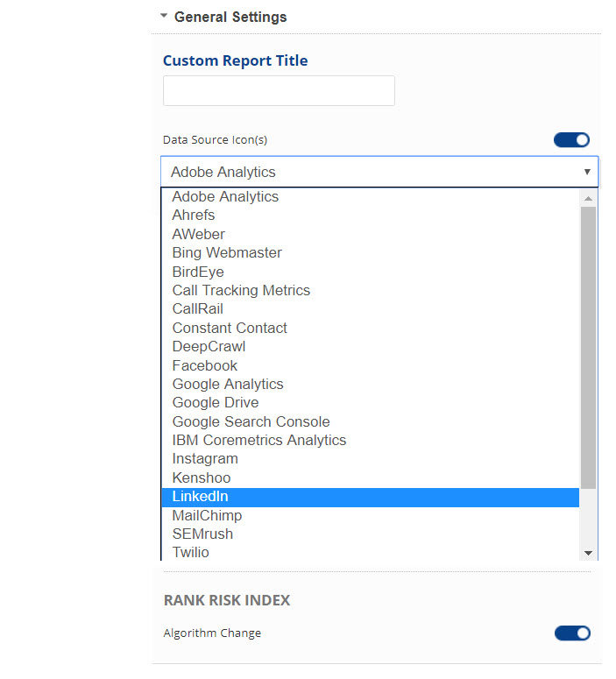616x679 pixels.
Task: Select the Bing Webmaster option
Action: pyautogui.click(x=227, y=253)
